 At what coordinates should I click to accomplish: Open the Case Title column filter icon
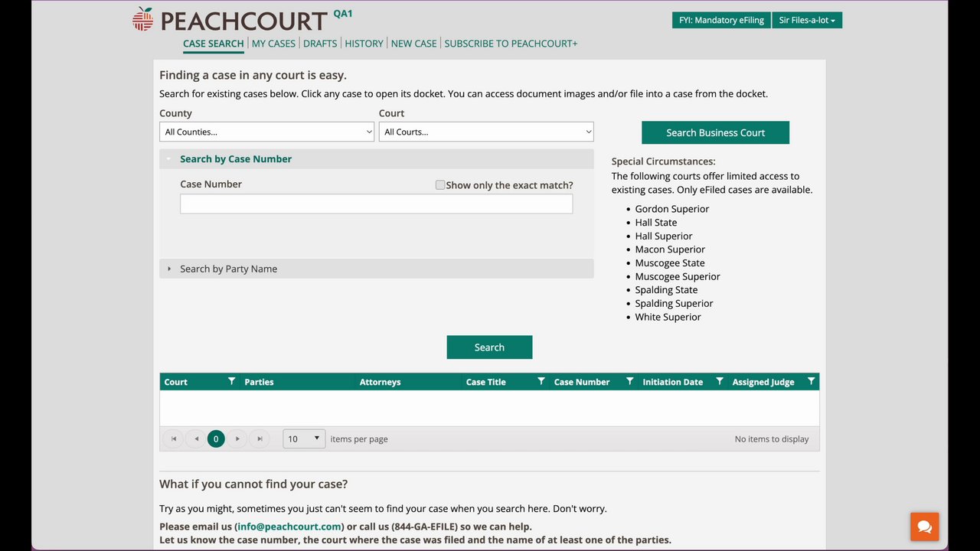(x=541, y=381)
